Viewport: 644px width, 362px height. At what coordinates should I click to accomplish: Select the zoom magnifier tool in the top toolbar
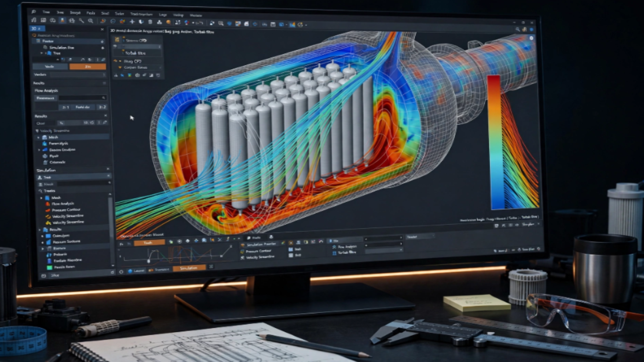click(91, 21)
